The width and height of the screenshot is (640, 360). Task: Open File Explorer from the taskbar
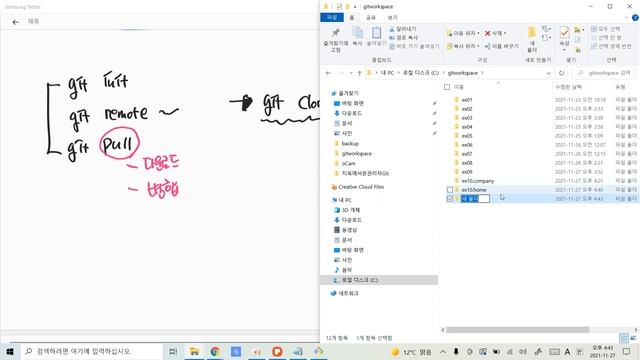pyautogui.click(x=194, y=351)
